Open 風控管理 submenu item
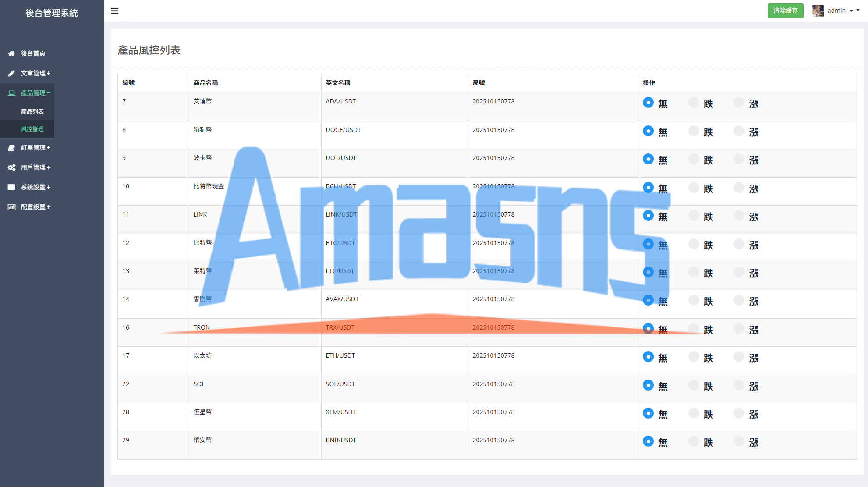The height and width of the screenshot is (487, 868). tap(32, 129)
